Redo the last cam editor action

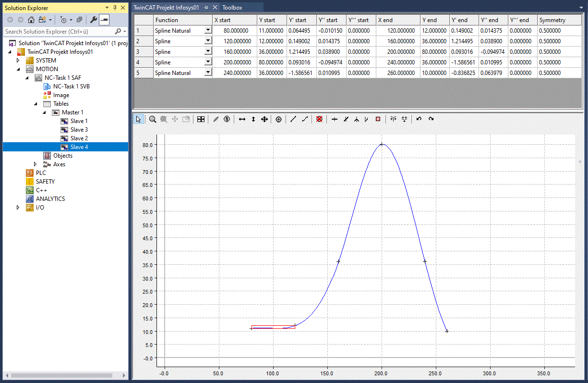(x=431, y=119)
